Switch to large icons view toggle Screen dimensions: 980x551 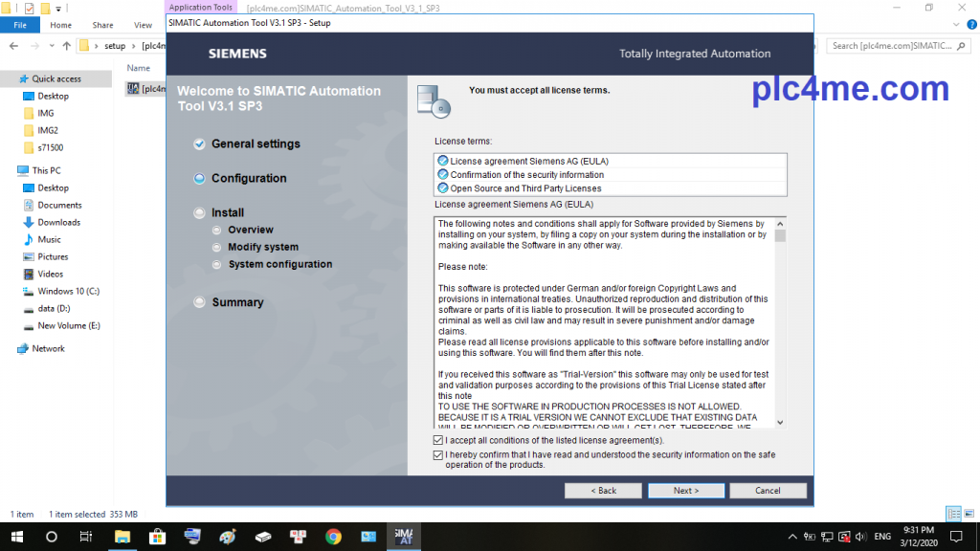coord(968,514)
